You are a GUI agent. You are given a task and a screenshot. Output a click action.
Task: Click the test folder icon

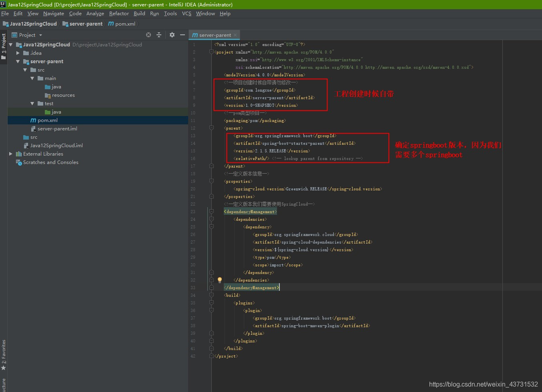click(x=40, y=104)
